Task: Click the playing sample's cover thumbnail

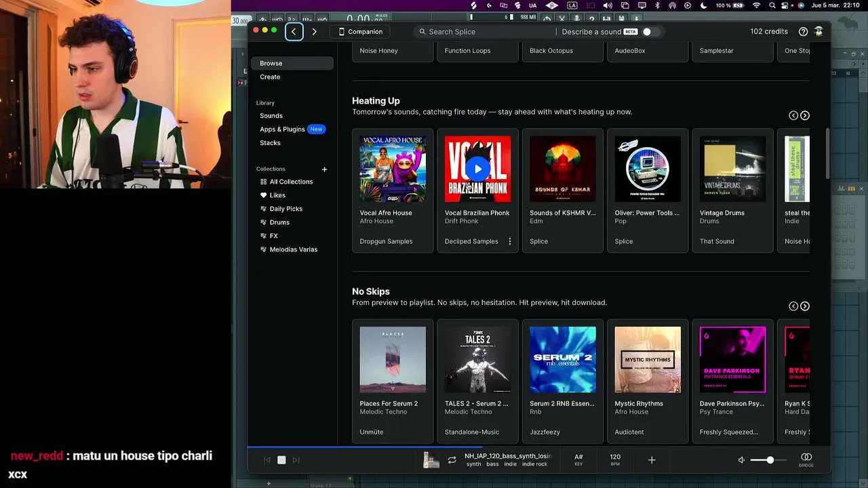Action: pos(431,460)
